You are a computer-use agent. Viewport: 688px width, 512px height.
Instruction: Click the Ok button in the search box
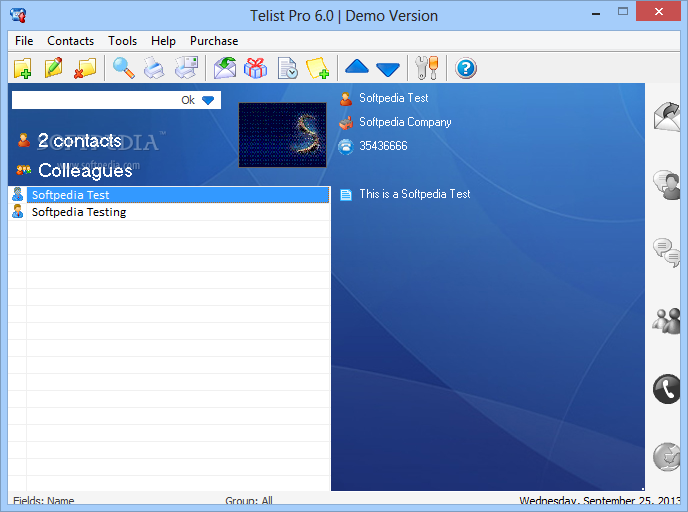point(188,100)
